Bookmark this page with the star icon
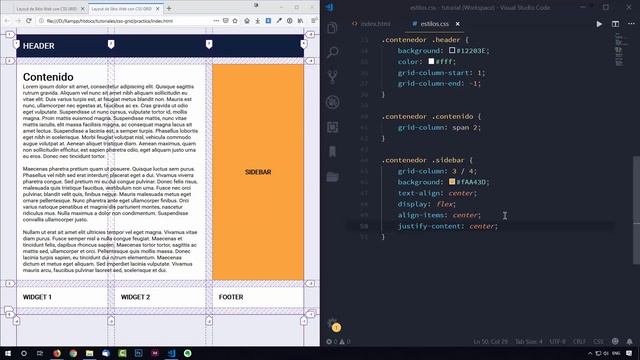The height and width of the screenshot is (360, 640). tap(235, 21)
